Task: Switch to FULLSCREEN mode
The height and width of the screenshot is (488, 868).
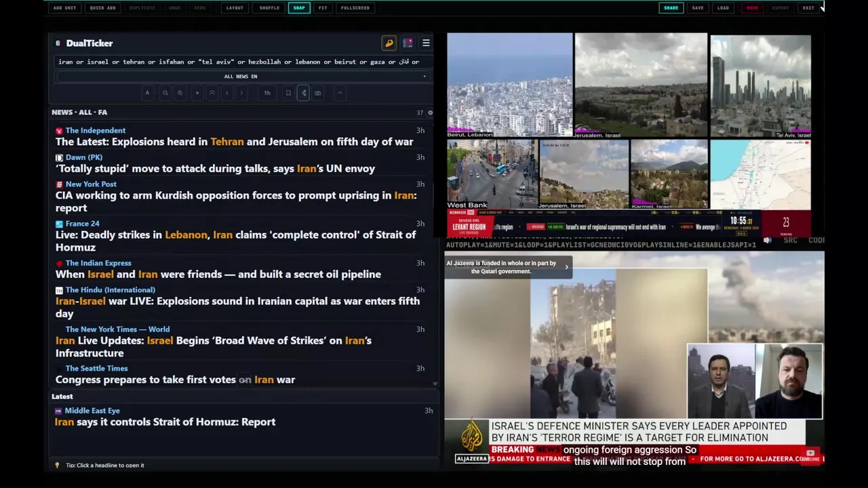Action: point(355,8)
